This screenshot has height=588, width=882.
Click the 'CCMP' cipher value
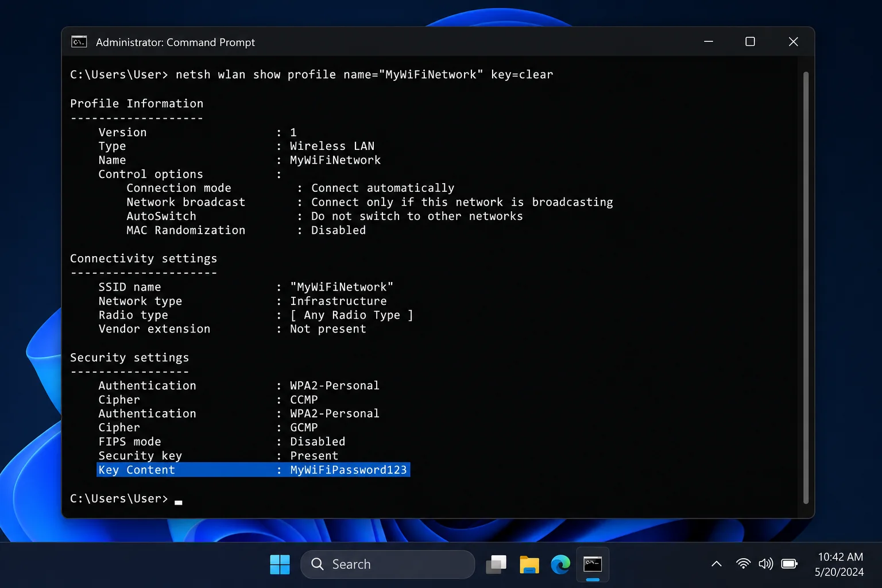(x=304, y=400)
